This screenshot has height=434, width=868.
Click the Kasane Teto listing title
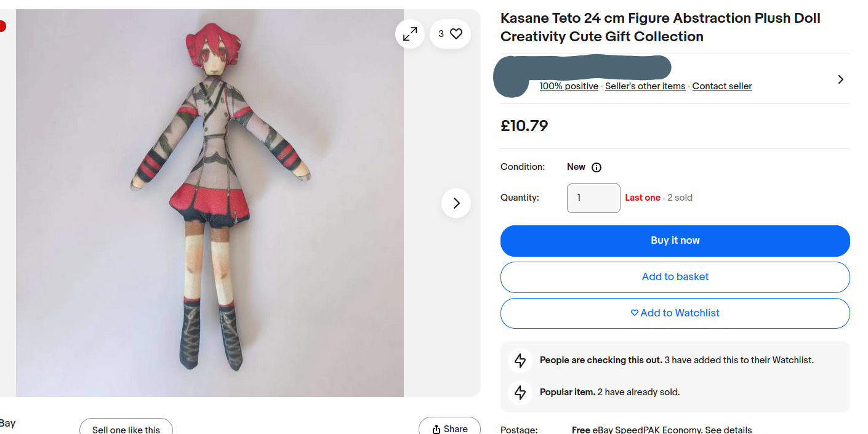click(660, 27)
